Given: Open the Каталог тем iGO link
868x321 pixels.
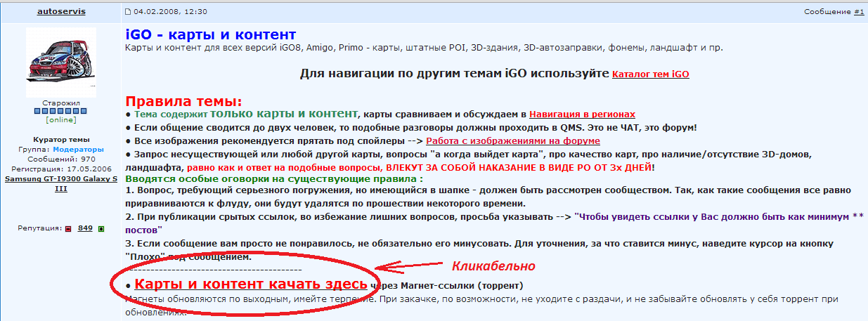Looking at the screenshot, I should pyautogui.click(x=651, y=74).
